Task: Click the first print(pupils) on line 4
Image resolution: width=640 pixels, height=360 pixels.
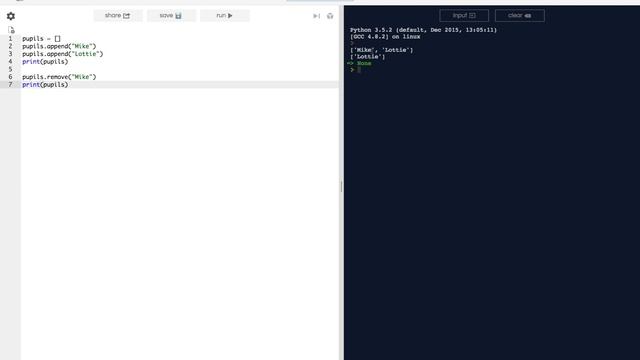Action: coord(45,62)
